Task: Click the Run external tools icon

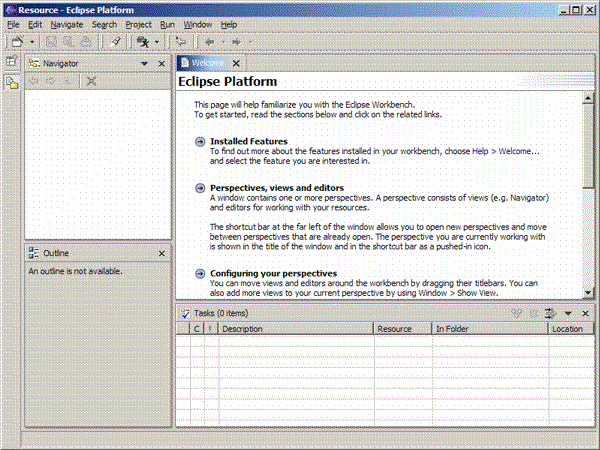Action: tap(142, 42)
